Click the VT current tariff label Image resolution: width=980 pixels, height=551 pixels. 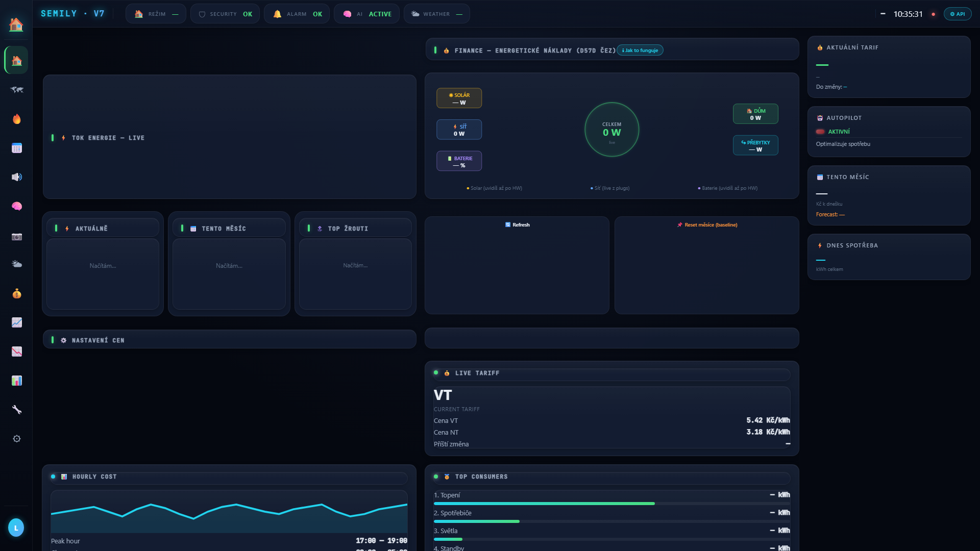[x=443, y=395]
